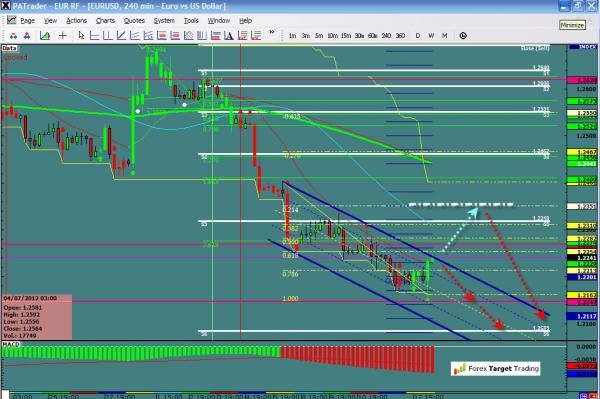The image size is (600, 399).
Task: Click the MACD indicator label
Action: (x=11, y=344)
